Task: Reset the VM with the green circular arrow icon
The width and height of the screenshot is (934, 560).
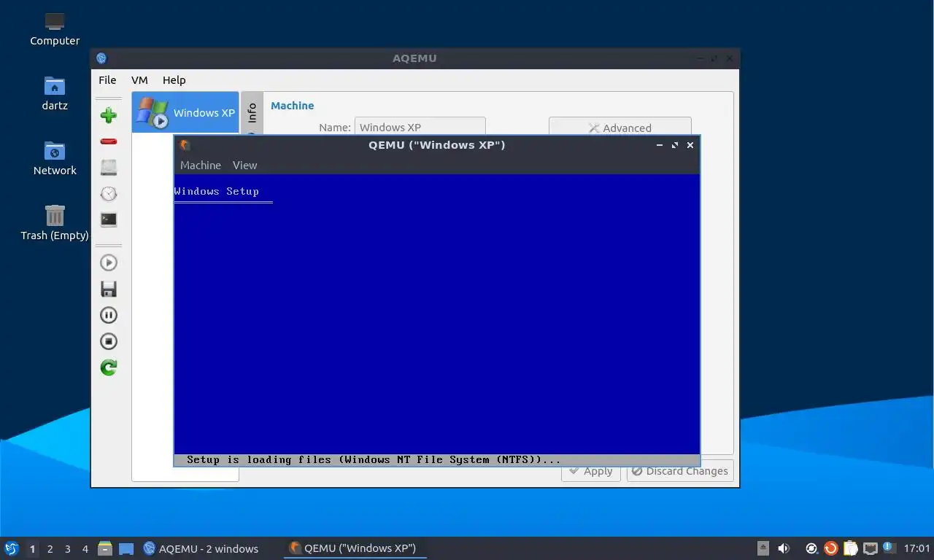Action: 109,367
